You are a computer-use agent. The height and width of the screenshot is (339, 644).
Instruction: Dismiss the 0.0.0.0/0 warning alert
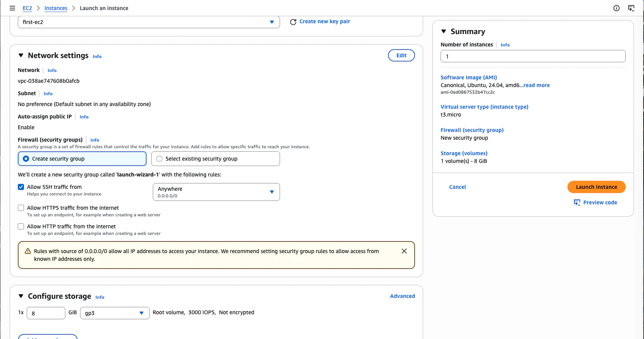click(x=404, y=251)
